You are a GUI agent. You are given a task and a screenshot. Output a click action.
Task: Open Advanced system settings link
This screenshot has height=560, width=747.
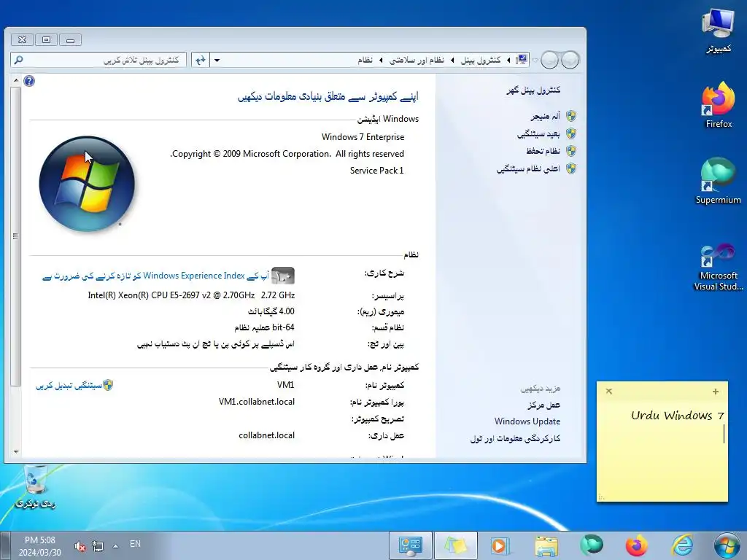(x=528, y=168)
